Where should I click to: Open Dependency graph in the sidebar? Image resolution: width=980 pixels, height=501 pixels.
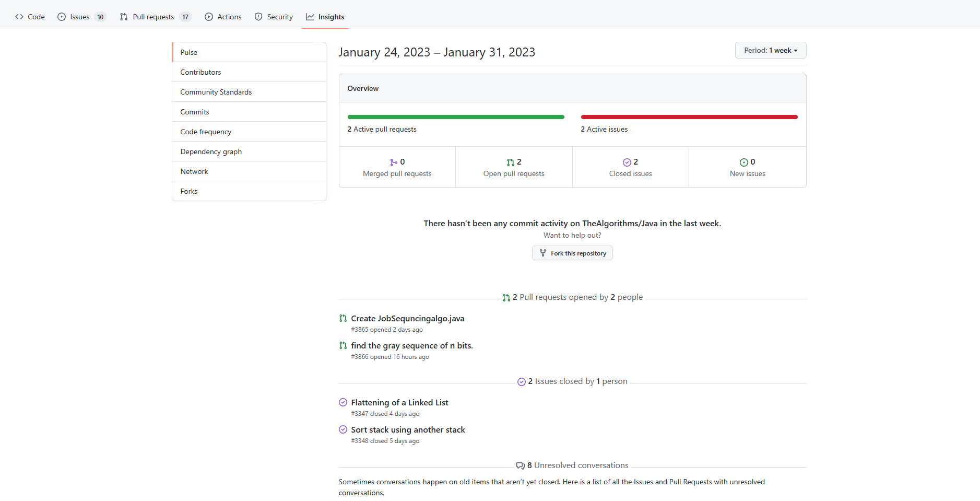pos(249,152)
